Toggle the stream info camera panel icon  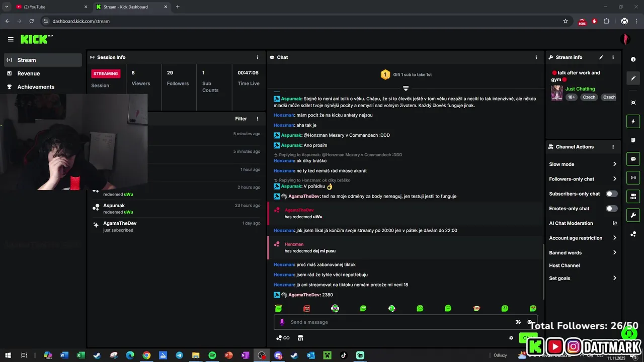tap(633, 196)
